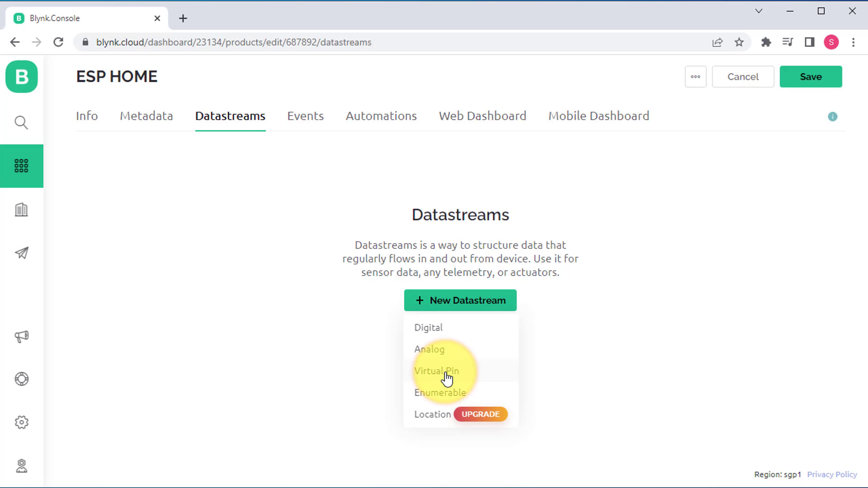Viewport: 868px width, 488px height.
Task: Open the search icon in the sidebar
Action: click(x=21, y=122)
